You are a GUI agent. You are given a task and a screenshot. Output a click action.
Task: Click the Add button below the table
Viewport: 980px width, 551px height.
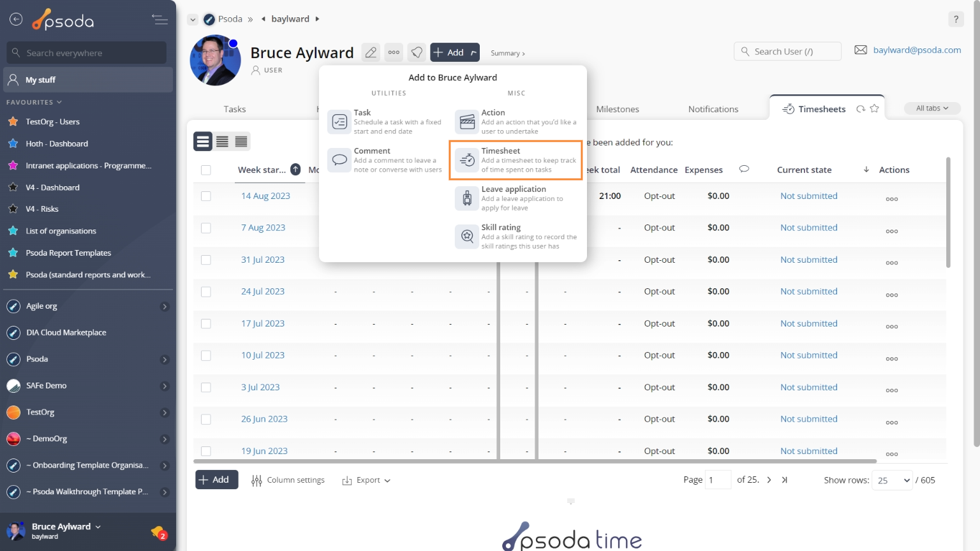[x=216, y=480]
